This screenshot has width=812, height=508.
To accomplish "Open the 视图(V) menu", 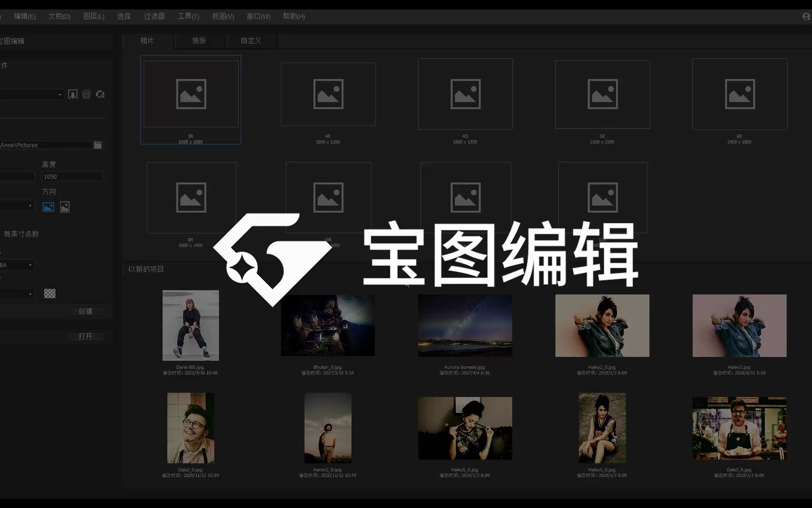I will (x=223, y=16).
